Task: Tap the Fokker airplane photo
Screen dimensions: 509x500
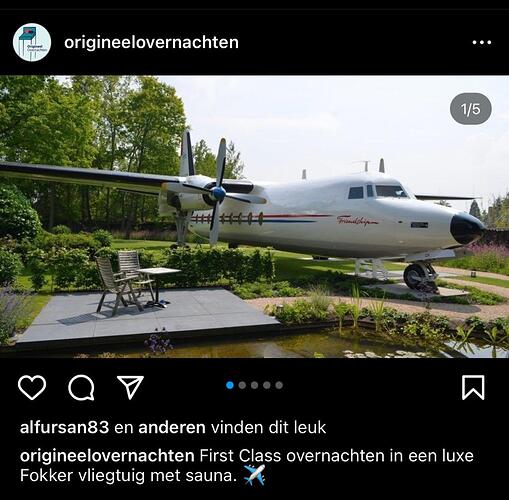Action: (x=254, y=217)
